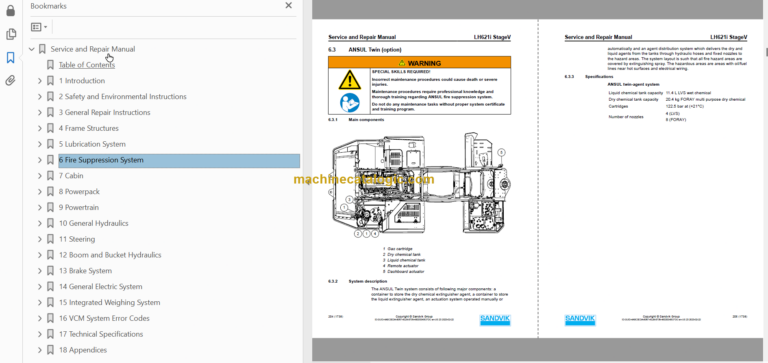
Task: Click the bookmark icon beside 7 Cabin
Action: (50, 175)
